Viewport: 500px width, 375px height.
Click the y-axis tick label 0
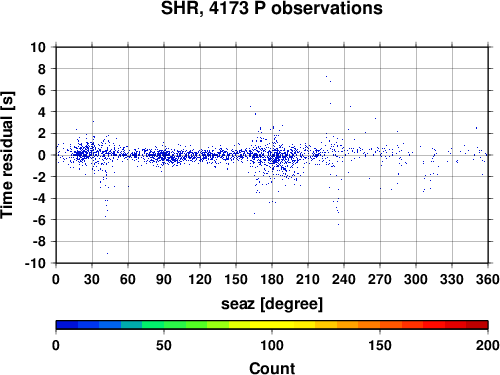(x=42, y=155)
